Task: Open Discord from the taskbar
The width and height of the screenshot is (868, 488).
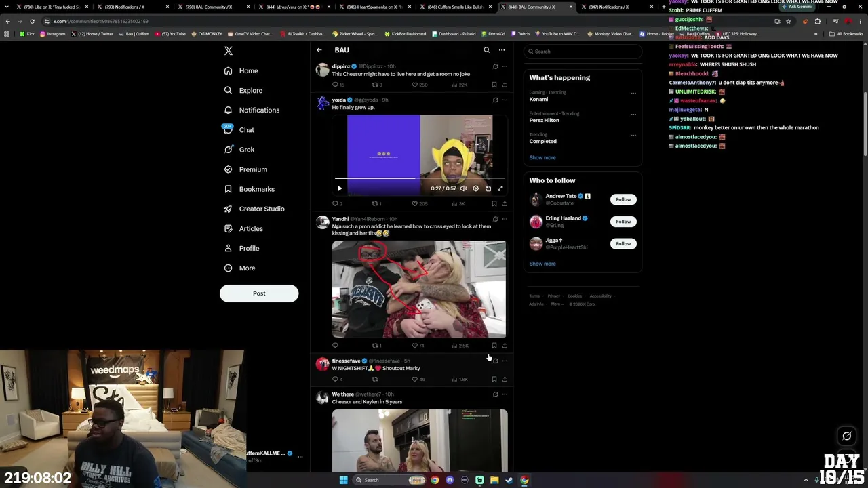Action: point(450,480)
